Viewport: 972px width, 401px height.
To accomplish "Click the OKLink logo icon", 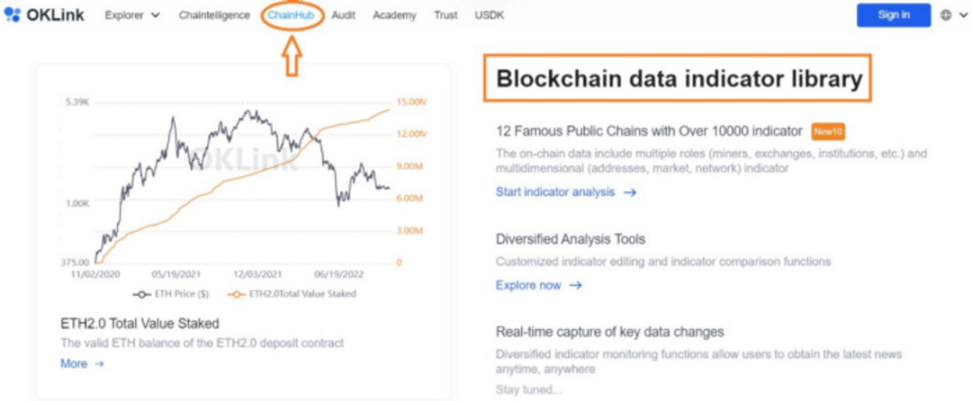I will (12, 15).
